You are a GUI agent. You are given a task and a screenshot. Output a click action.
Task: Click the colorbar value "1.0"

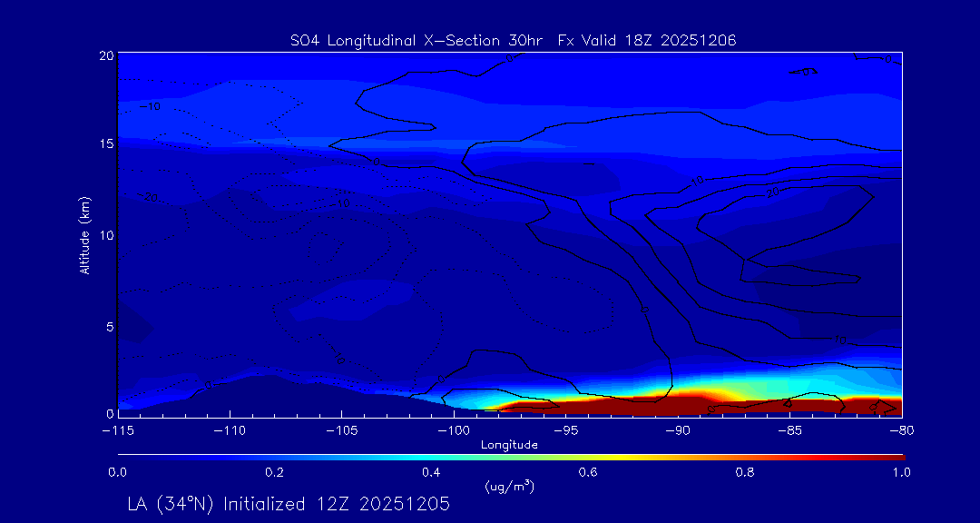coord(901,473)
